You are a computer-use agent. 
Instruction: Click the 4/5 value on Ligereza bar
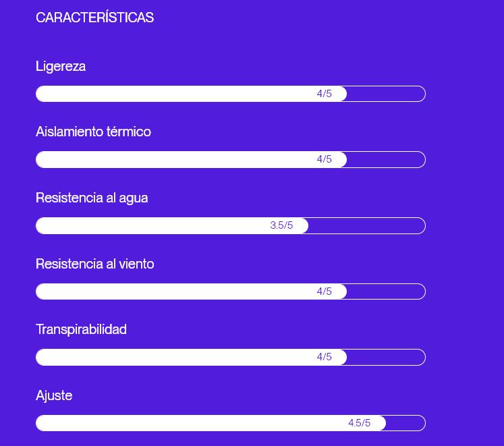tap(325, 94)
